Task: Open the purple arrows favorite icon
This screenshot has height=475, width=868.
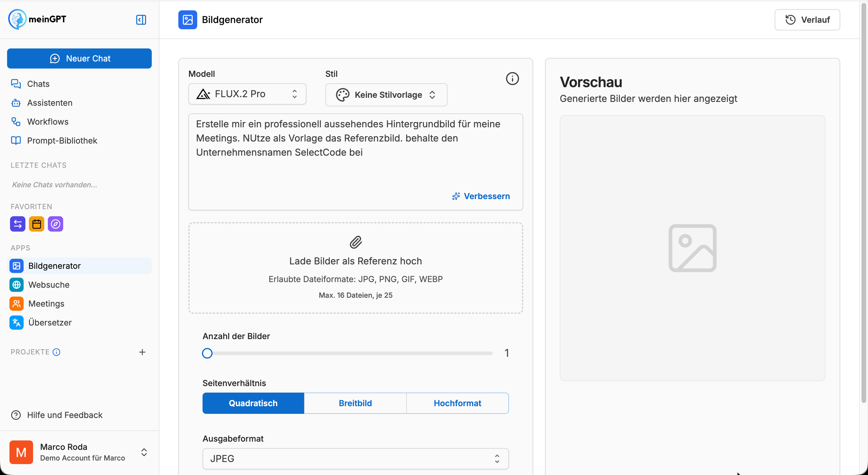Action: (17, 224)
